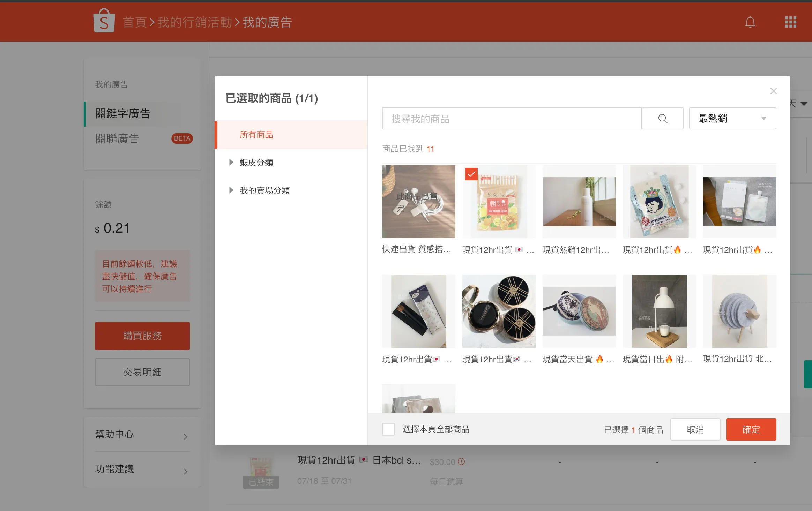Expand the 蝦皮分類 tree item
Screen dimensions: 812x511
[231, 162]
